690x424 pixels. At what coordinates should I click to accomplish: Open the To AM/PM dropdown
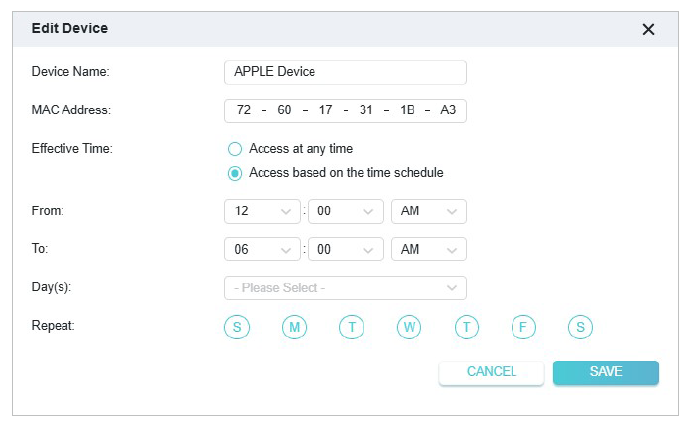click(x=428, y=250)
